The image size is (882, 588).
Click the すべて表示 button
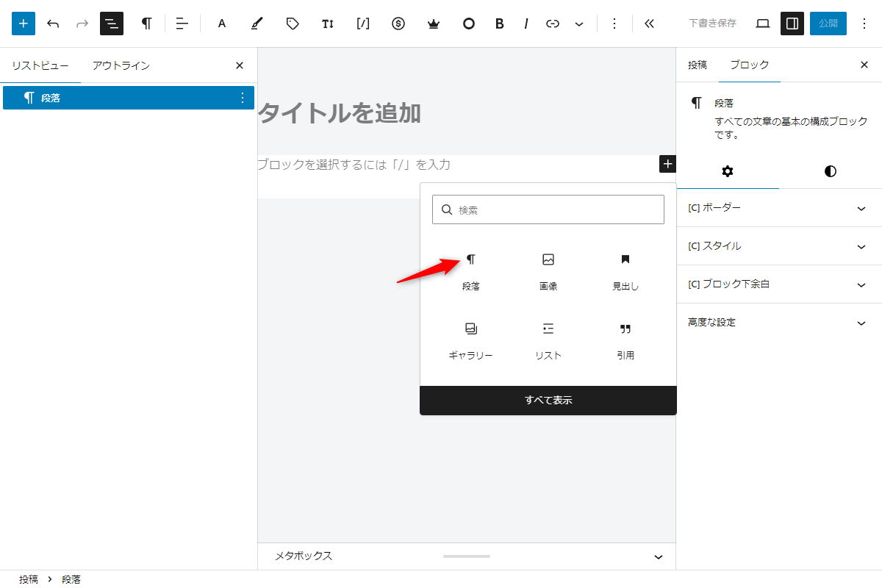click(x=548, y=401)
